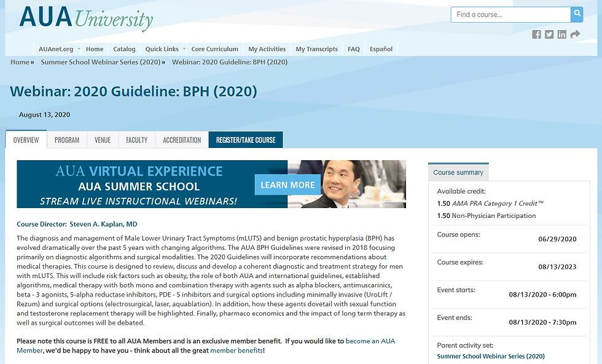Expand the Quick Links dropdown arrow
The width and height of the screenshot is (602, 364).
(x=184, y=48)
